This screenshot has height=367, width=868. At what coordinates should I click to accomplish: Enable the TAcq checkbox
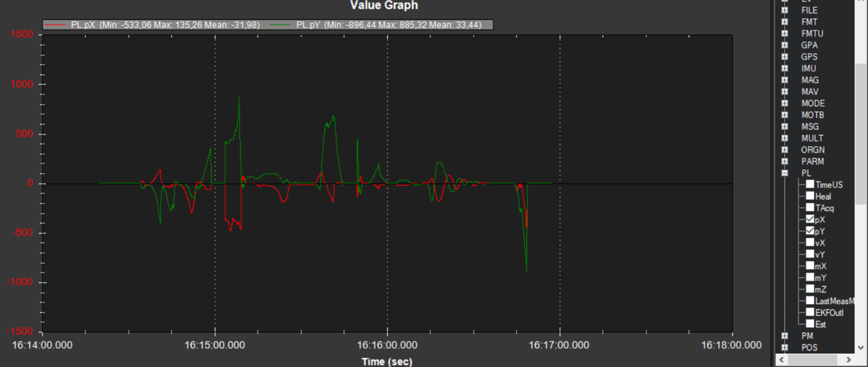coord(810,207)
